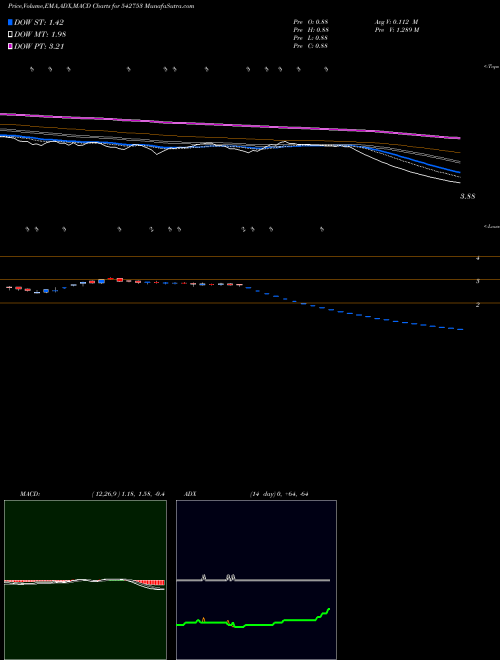Click inside the dark blue ADX chart panel
Image resolution: width=500 pixels, height=660 pixels.
click(256, 580)
